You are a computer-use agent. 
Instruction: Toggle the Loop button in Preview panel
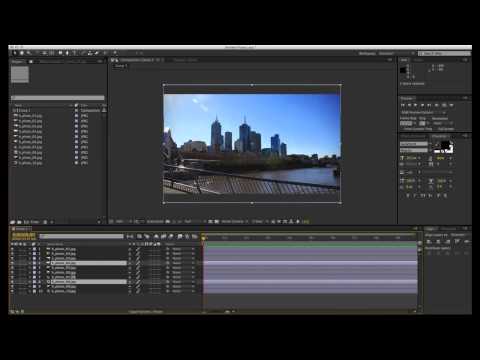[444, 105]
